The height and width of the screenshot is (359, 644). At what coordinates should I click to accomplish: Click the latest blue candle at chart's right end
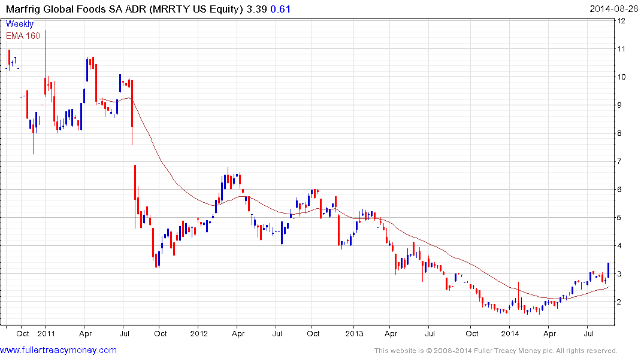tap(608, 270)
